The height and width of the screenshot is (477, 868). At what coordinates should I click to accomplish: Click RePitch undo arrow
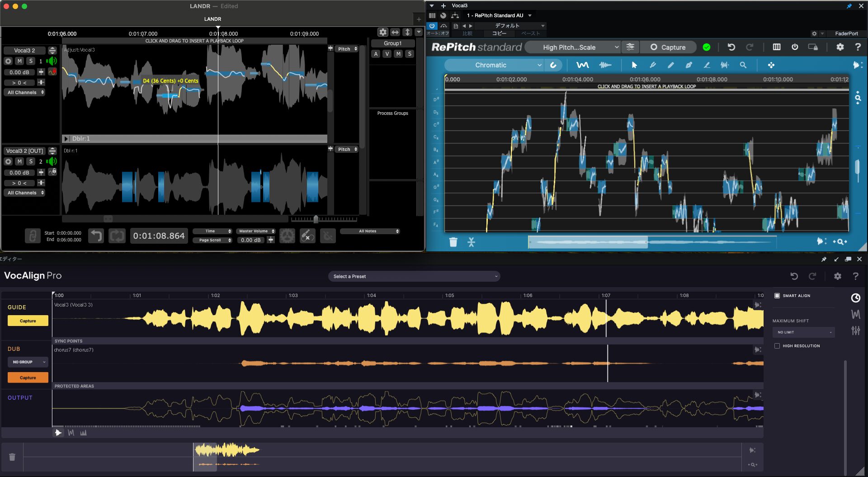(x=731, y=47)
